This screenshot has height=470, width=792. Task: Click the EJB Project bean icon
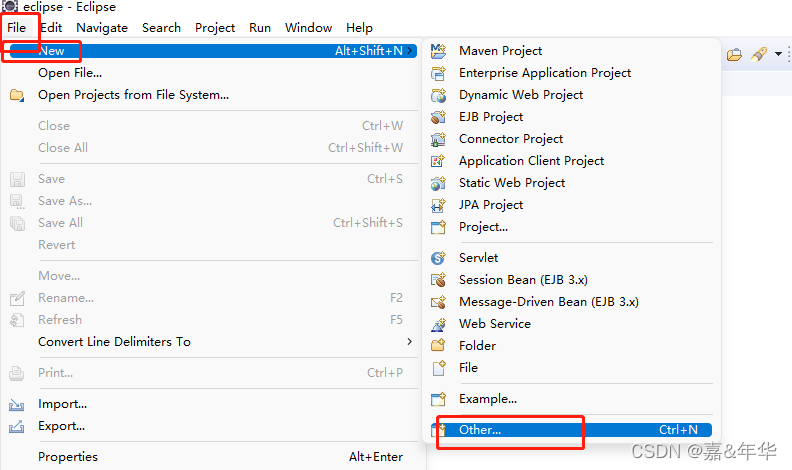pos(438,117)
